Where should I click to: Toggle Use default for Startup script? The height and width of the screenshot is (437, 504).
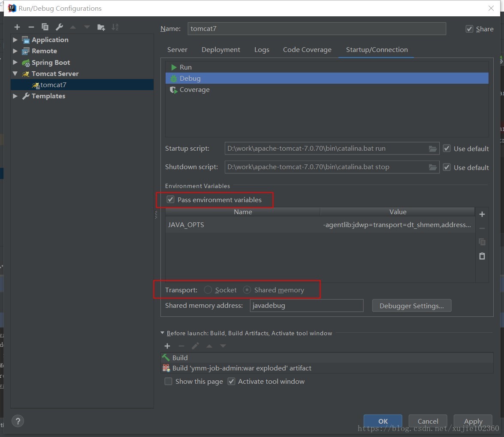point(447,149)
